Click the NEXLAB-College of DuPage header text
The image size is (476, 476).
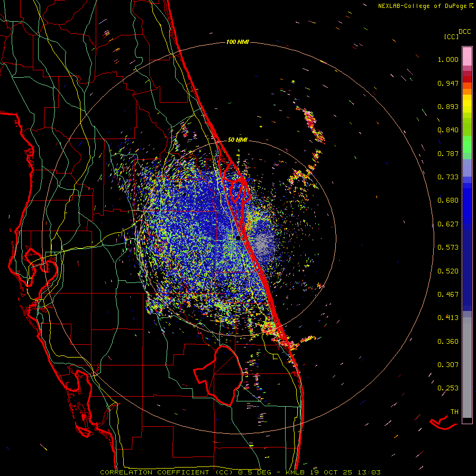pos(422,6)
